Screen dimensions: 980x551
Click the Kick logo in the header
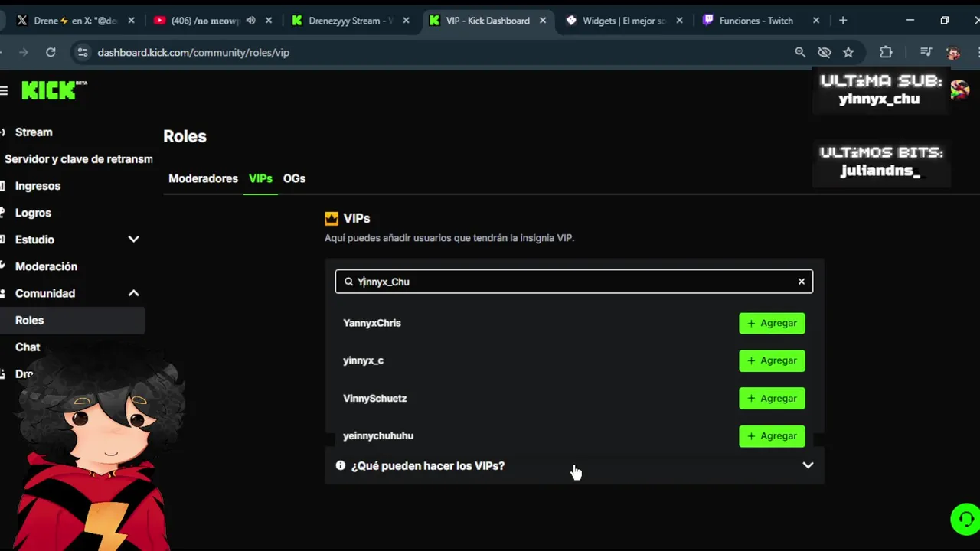tap(54, 90)
